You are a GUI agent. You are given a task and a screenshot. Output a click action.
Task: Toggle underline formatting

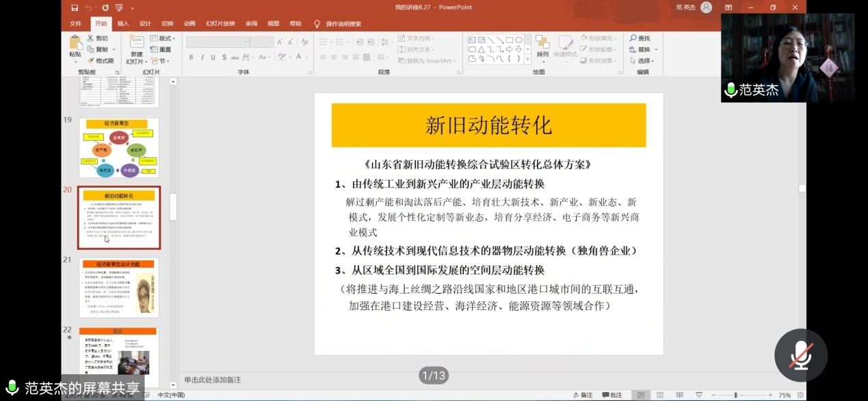point(213,57)
